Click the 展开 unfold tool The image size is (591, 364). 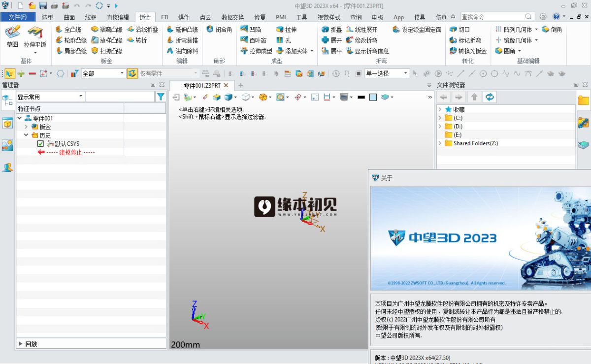pyautogui.click(x=331, y=40)
